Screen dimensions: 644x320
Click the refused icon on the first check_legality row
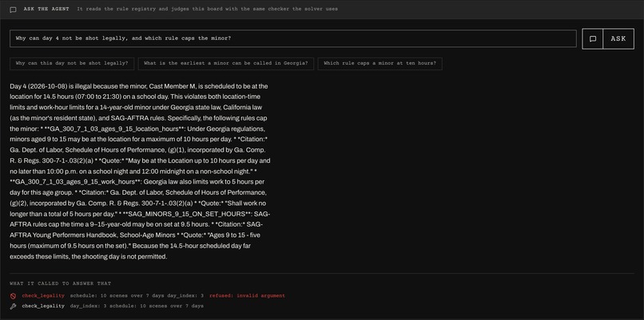pyautogui.click(x=13, y=295)
